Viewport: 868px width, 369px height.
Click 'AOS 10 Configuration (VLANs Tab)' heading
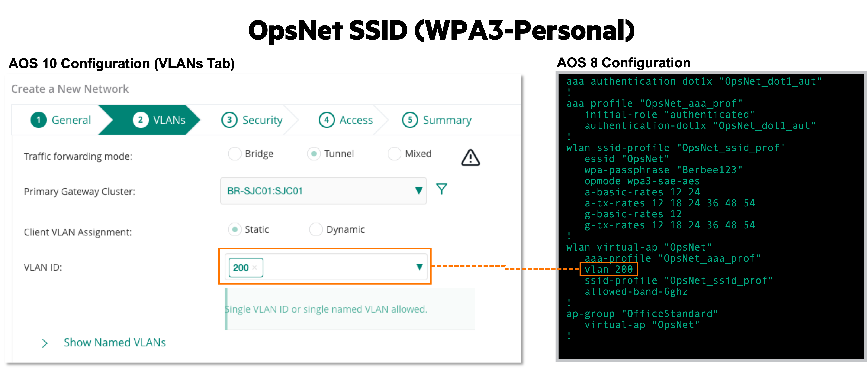(x=122, y=64)
